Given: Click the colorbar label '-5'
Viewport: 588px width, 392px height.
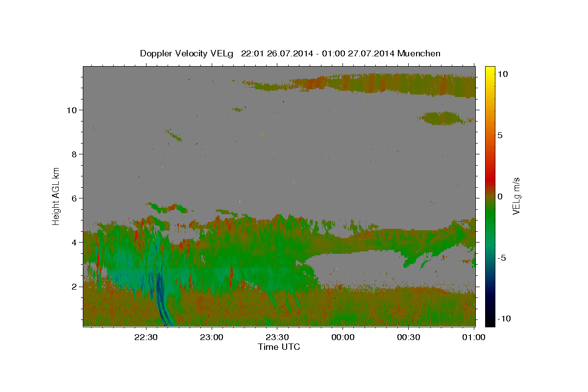Looking at the screenshot, I should 502,258.
